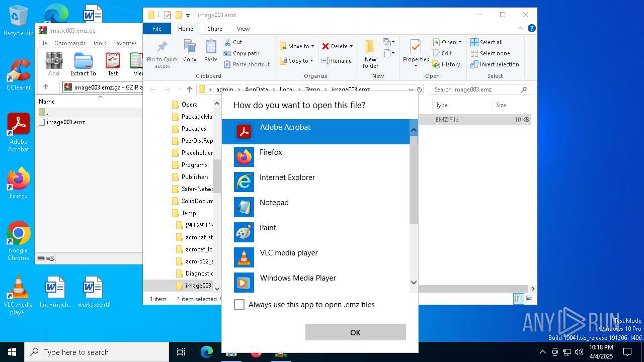This screenshot has width=644, height=362.
Task: Switch to large icons view button
Action: (x=530, y=299)
